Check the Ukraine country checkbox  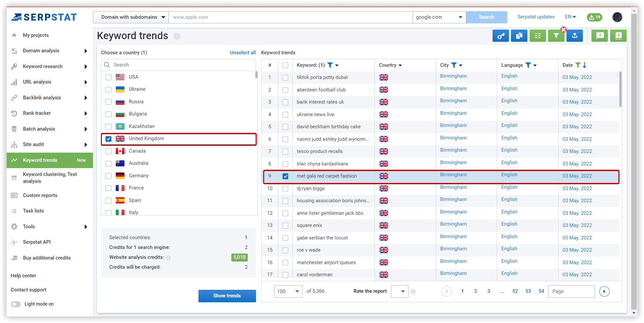108,89
